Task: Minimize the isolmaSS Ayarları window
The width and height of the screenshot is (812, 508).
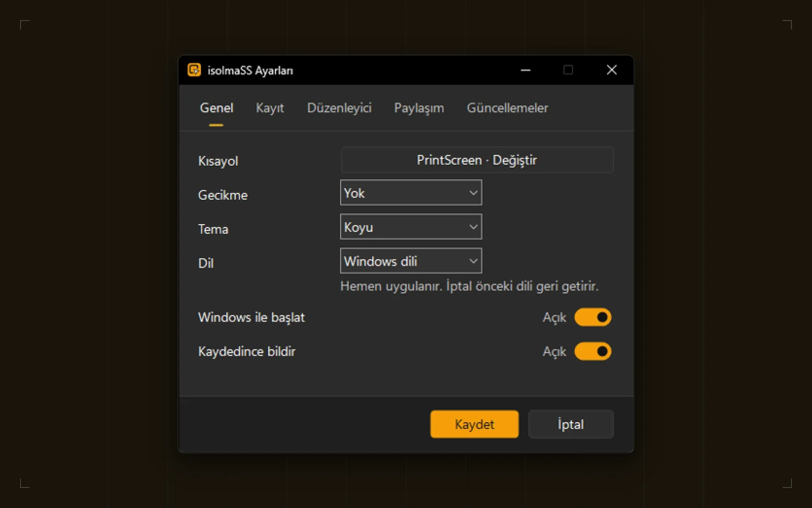Action: coord(525,70)
